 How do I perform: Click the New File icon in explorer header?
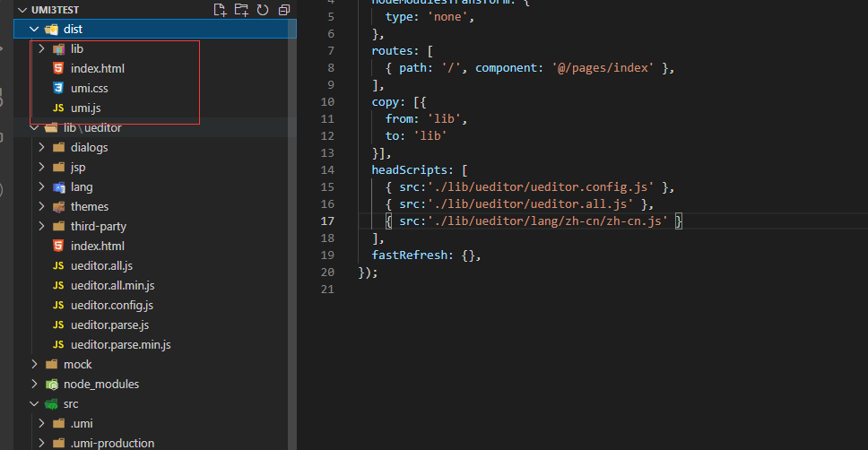click(220, 9)
